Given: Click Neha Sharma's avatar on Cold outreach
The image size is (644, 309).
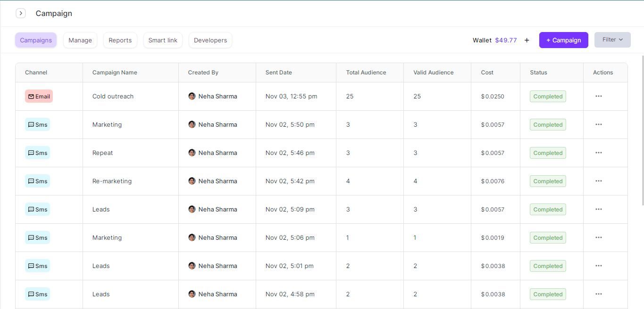Looking at the screenshot, I should (x=192, y=96).
